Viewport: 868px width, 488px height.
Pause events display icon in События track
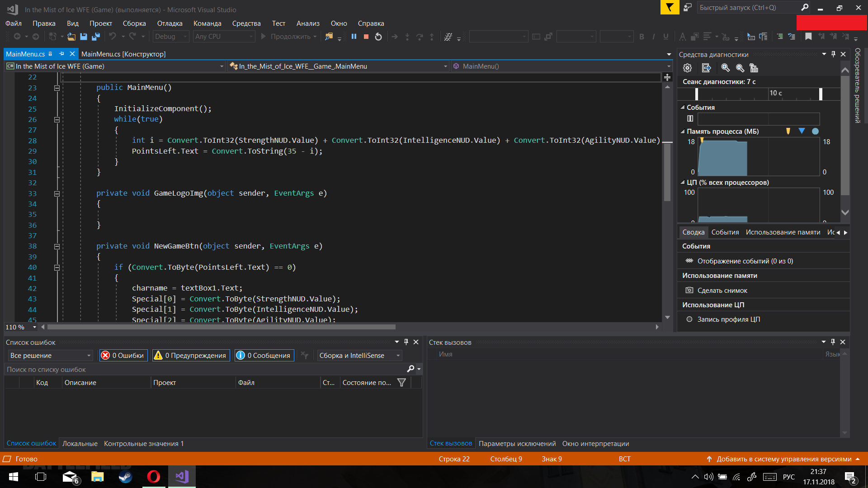tap(690, 118)
